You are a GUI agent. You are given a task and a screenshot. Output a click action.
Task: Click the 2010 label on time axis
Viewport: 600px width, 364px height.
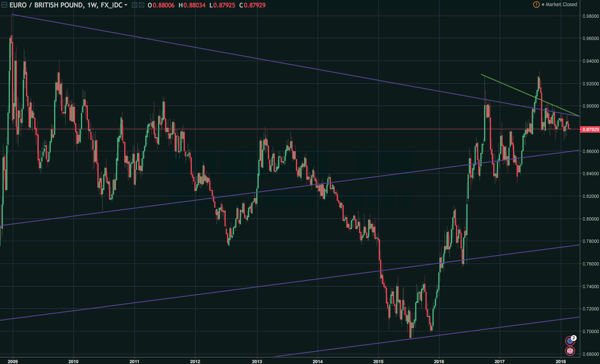coord(73,361)
